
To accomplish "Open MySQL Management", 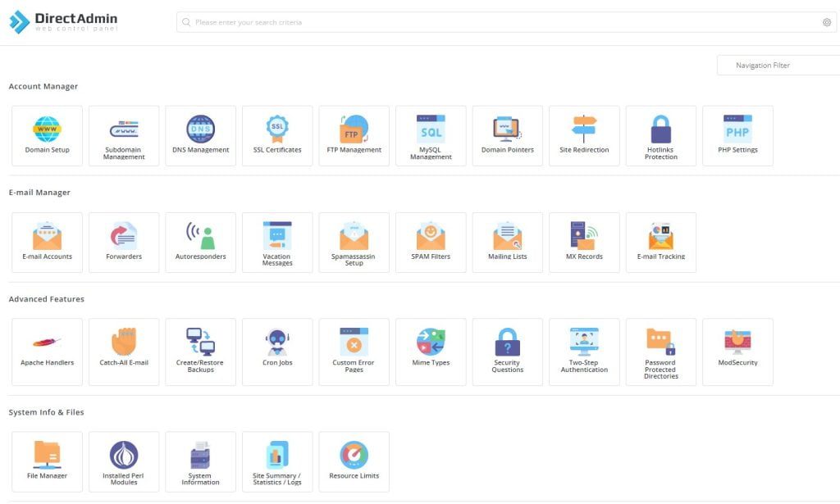I will click(430, 134).
